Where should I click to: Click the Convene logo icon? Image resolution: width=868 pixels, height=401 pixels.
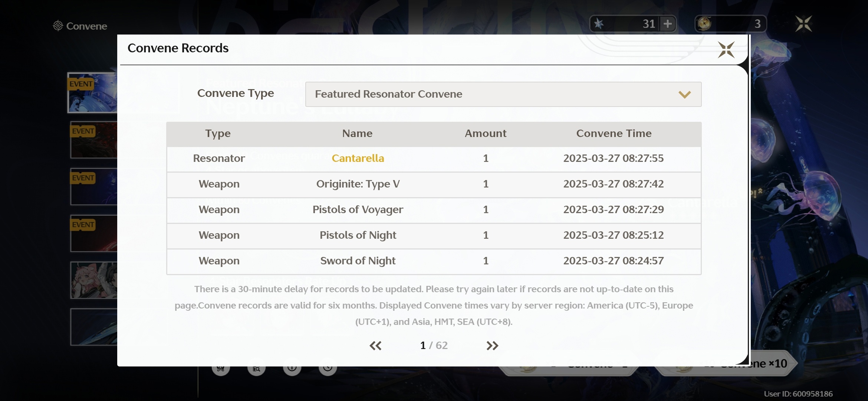click(x=58, y=26)
